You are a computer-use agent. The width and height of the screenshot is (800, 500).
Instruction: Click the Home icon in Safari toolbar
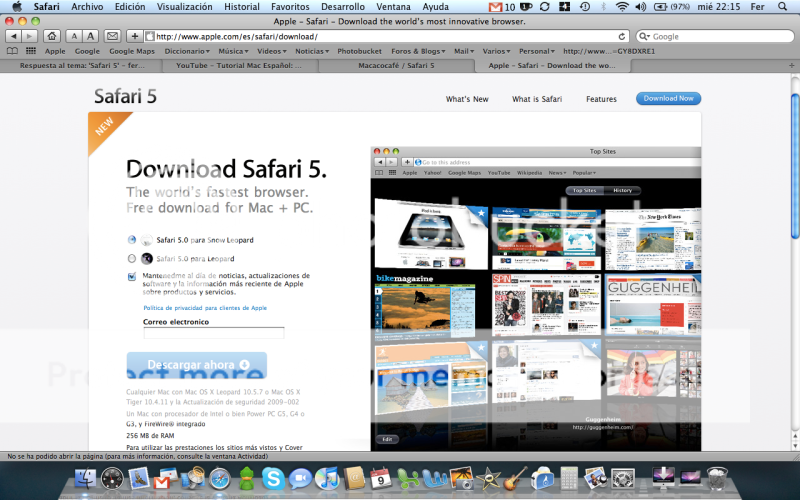tap(51, 36)
